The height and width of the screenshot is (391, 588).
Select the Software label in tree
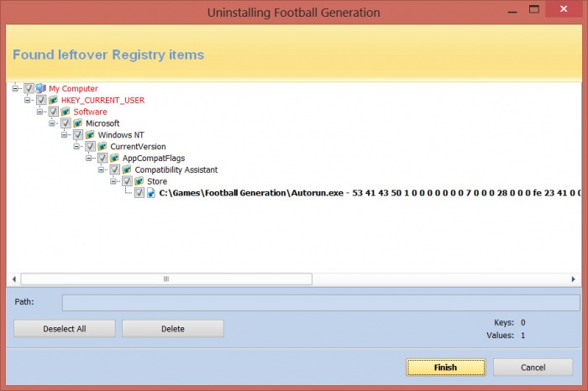(x=90, y=112)
